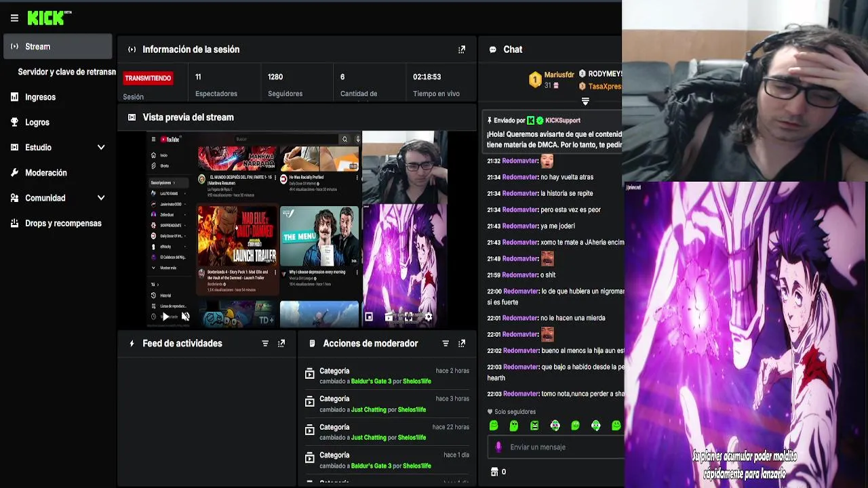This screenshot has height=488, width=868.
Task: Click the 11 Espectadores count
Action: (x=198, y=77)
